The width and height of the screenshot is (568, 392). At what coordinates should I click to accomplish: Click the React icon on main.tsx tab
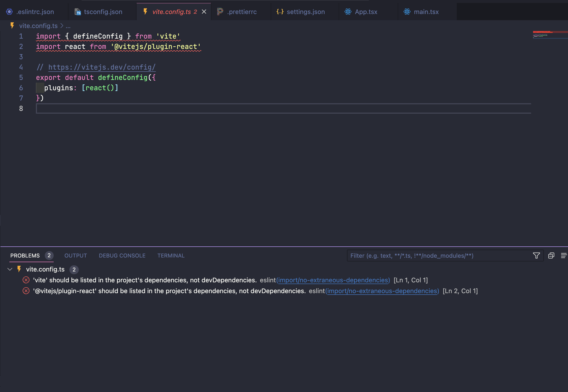[x=407, y=12]
